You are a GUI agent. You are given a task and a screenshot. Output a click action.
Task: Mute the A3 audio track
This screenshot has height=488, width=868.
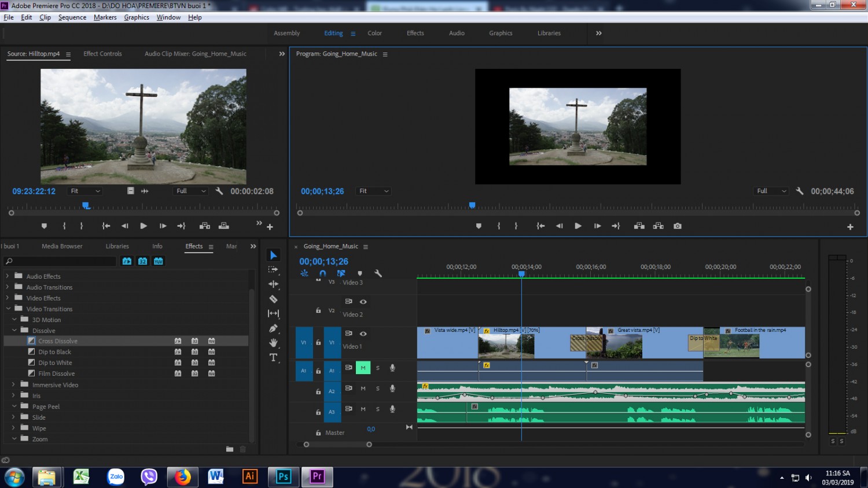(363, 409)
